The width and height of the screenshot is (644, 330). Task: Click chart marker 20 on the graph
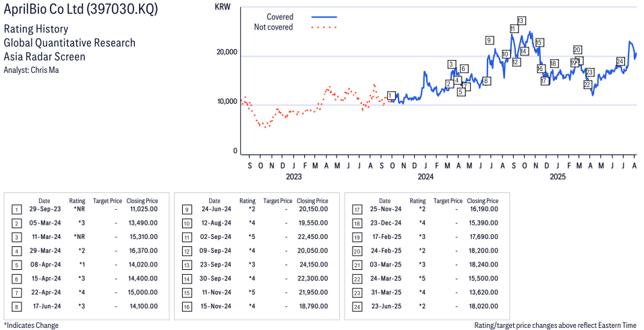[x=577, y=50]
